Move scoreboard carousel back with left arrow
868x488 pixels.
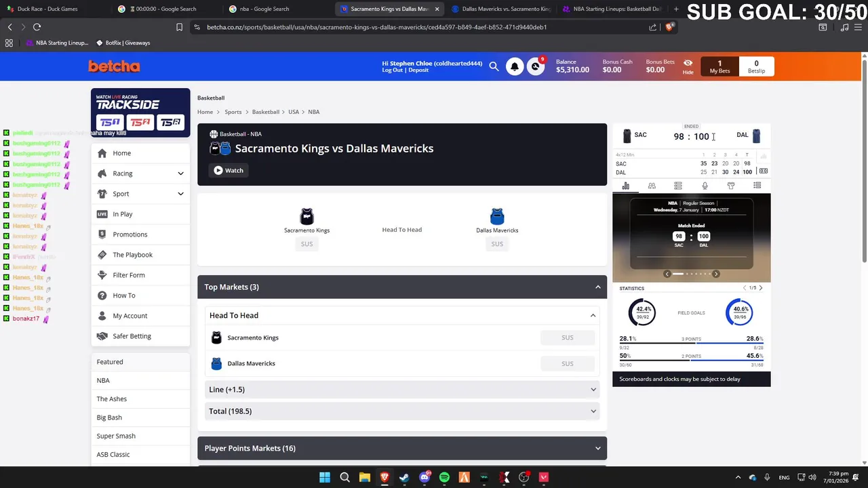pyautogui.click(x=667, y=274)
